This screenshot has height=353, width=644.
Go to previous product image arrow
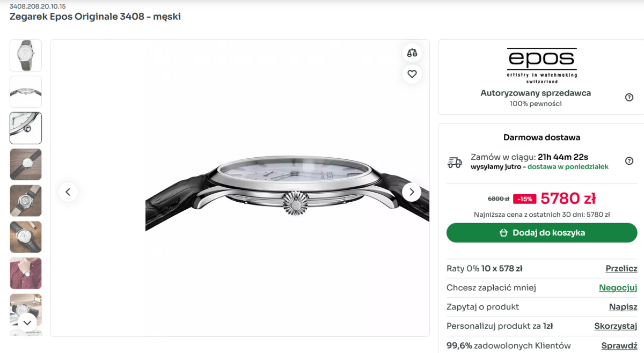point(68,192)
